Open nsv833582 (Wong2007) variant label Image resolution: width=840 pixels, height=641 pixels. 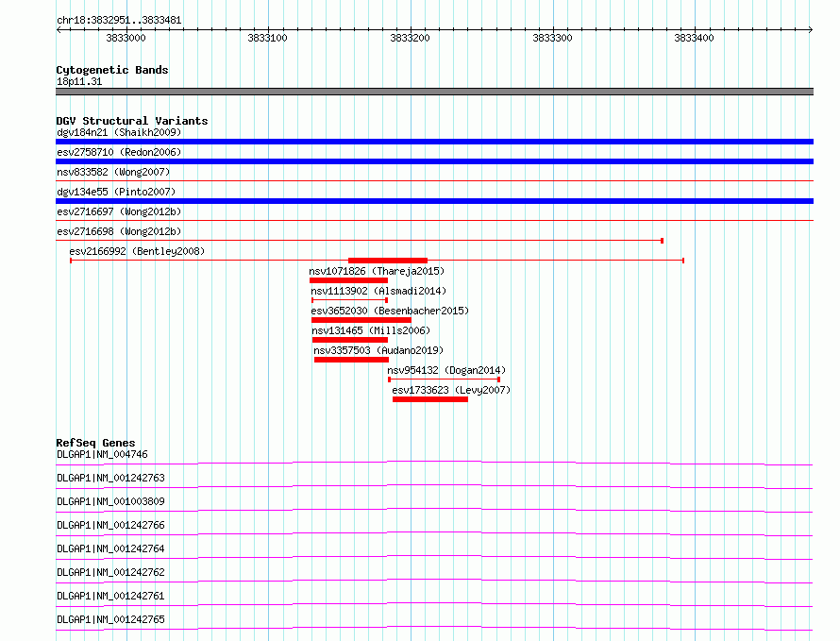[x=113, y=172]
